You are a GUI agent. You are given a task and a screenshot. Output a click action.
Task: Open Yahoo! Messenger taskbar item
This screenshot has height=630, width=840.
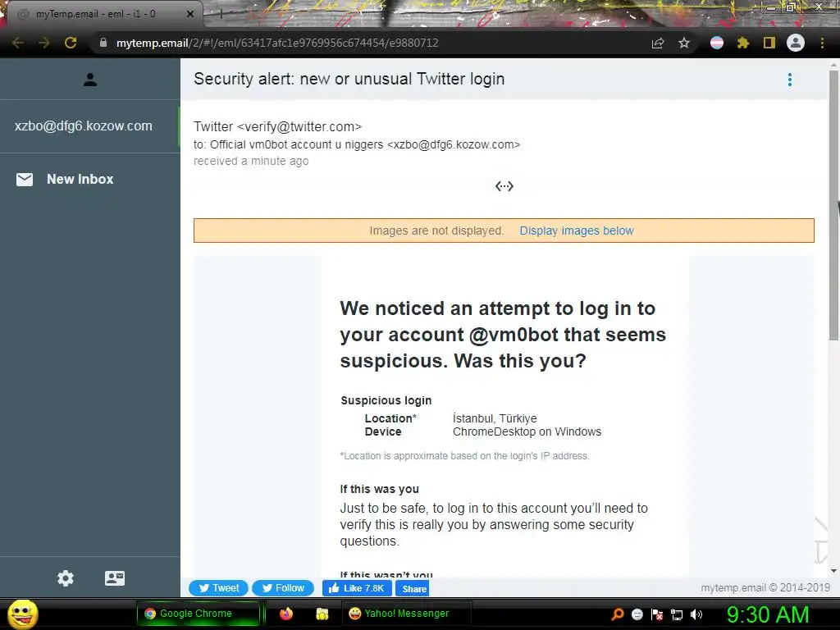pos(406,614)
